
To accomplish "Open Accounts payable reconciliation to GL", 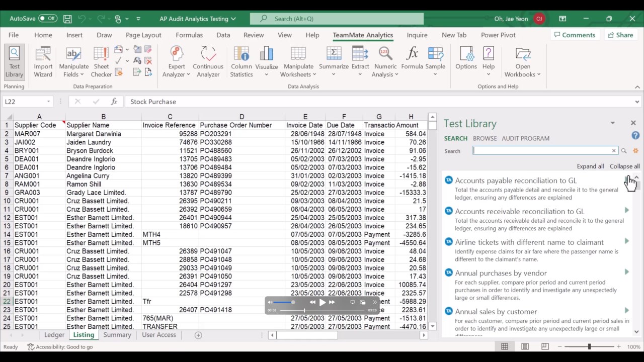I will [x=516, y=180].
